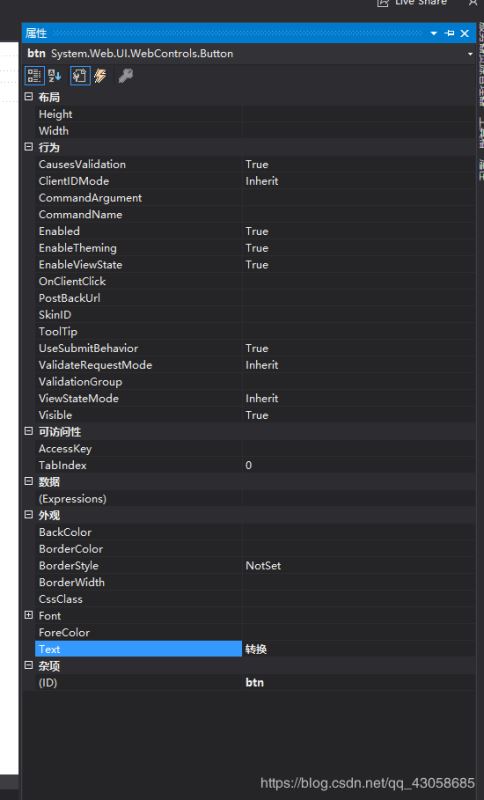Collapse the 杂项 category
Screen dimensions: 484x800
[29, 665]
